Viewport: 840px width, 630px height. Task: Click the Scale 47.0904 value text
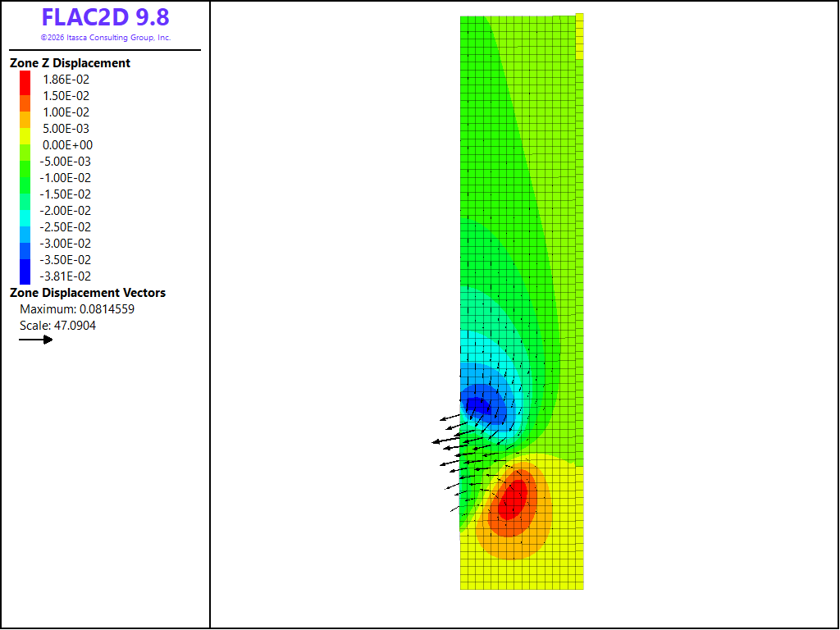(58, 326)
